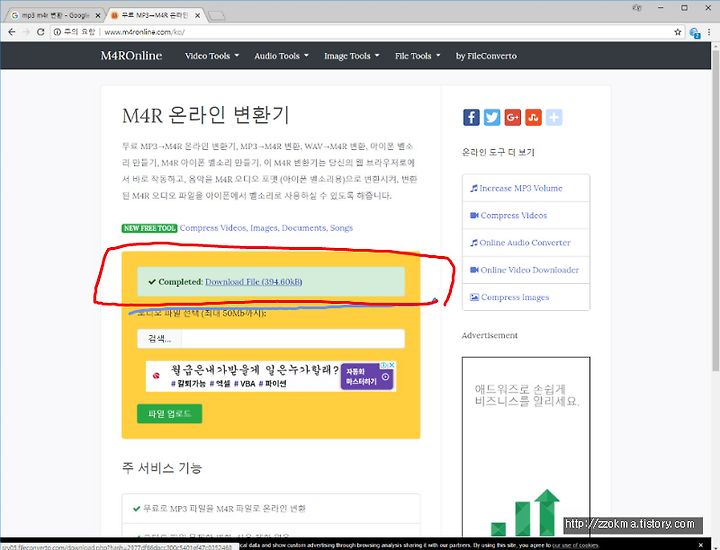
Task: Open the by FileConverto link
Action: pos(486,56)
